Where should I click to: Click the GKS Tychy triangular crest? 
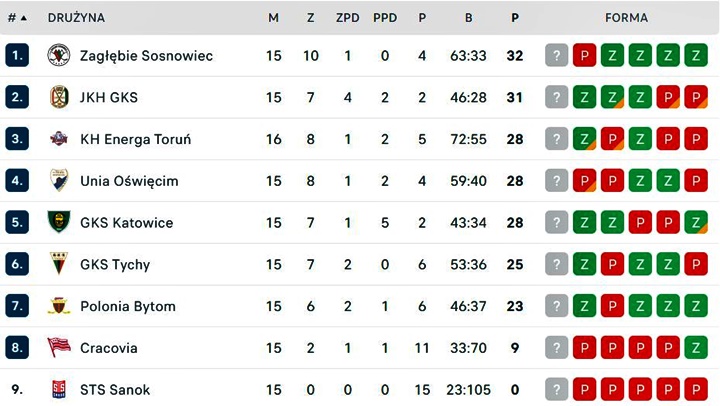point(59,265)
